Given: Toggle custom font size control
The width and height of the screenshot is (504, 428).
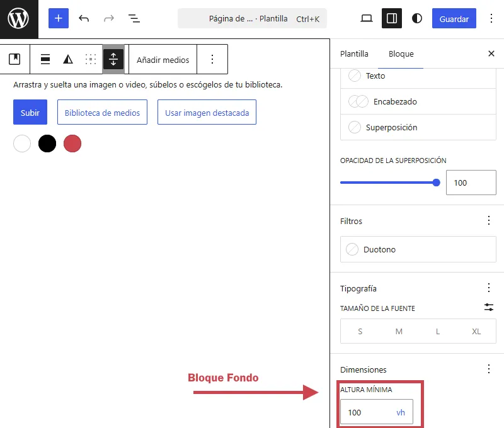Looking at the screenshot, I should pyautogui.click(x=489, y=308).
